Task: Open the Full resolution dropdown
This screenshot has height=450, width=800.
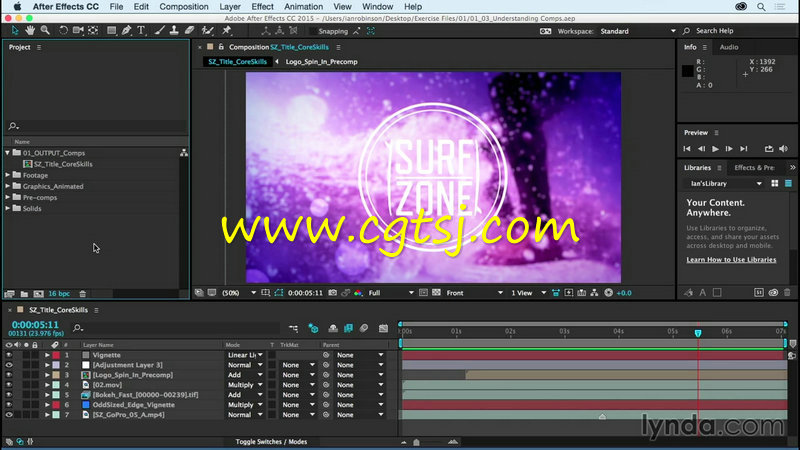Action: [x=391, y=293]
